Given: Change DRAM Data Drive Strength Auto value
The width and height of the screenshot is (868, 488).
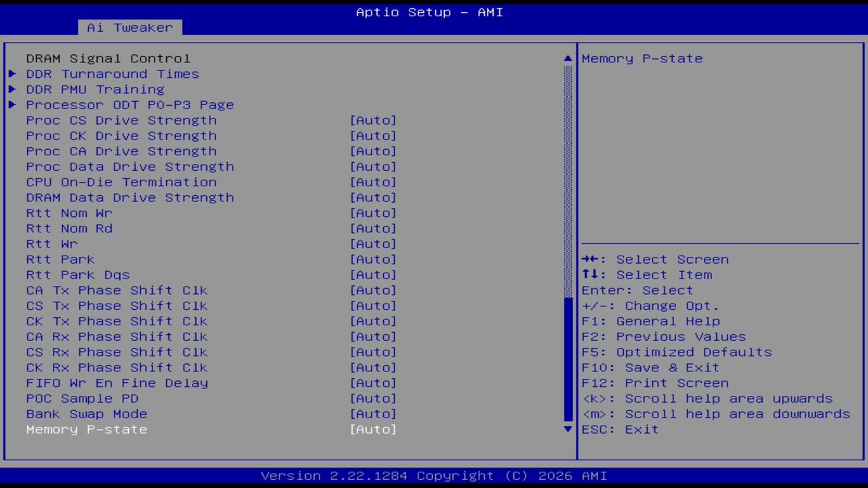Looking at the screenshot, I should click(x=373, y=198).
